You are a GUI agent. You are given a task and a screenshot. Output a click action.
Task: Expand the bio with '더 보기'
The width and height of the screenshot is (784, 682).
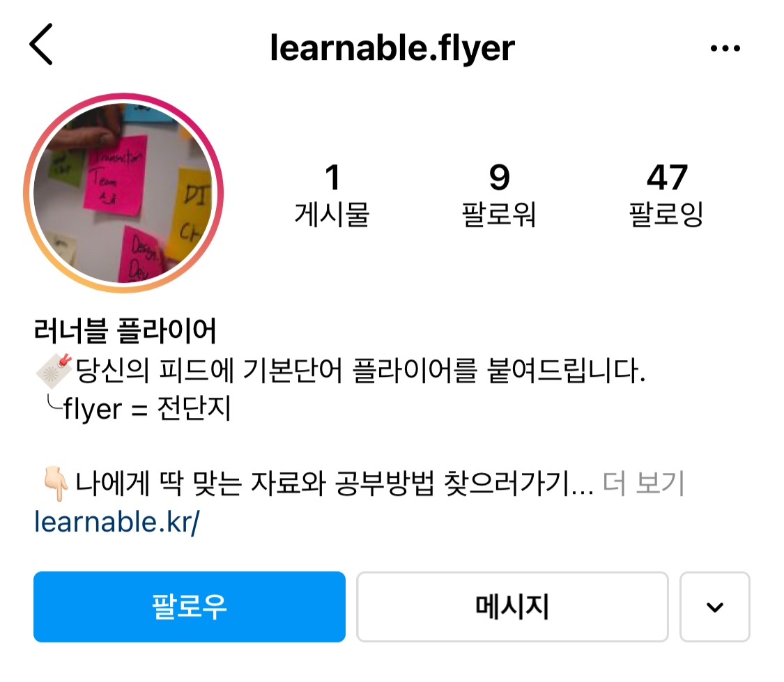[643, 483]
